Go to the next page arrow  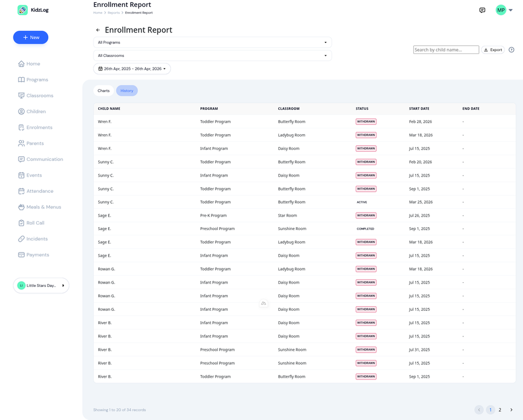click(511, 410)
